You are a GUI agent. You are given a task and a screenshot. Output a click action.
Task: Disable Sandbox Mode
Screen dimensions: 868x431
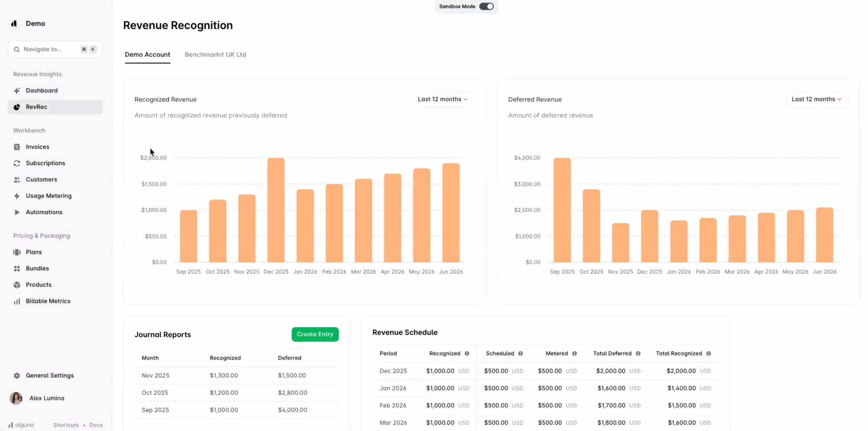(x=487, y=6)
